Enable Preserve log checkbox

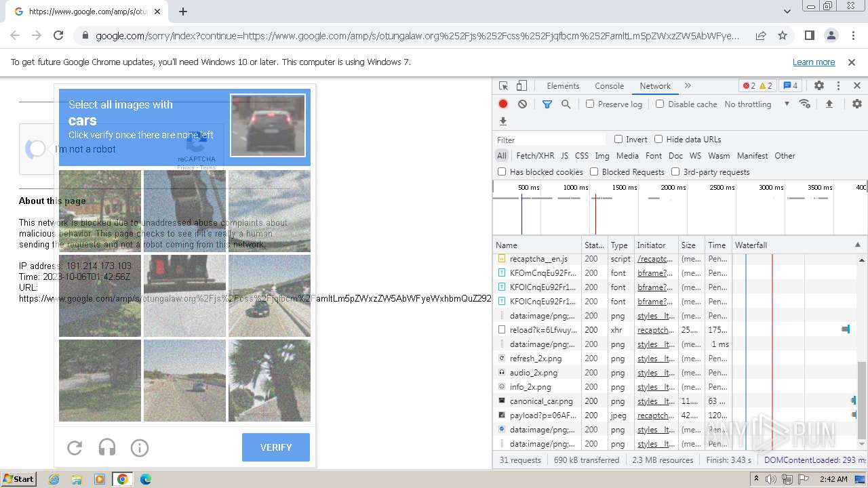(x=590, y=104)
